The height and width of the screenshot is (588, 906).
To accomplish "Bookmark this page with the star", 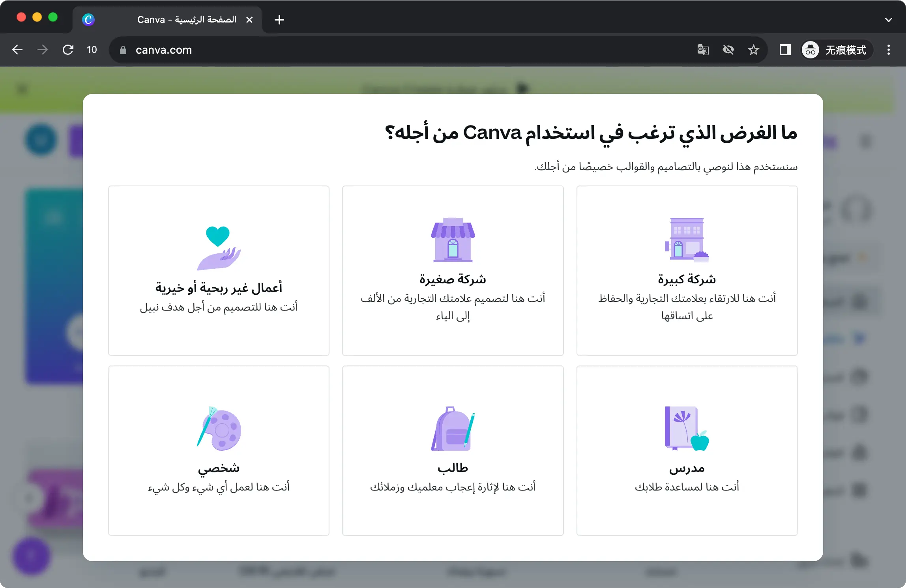I will coord(754,50).
